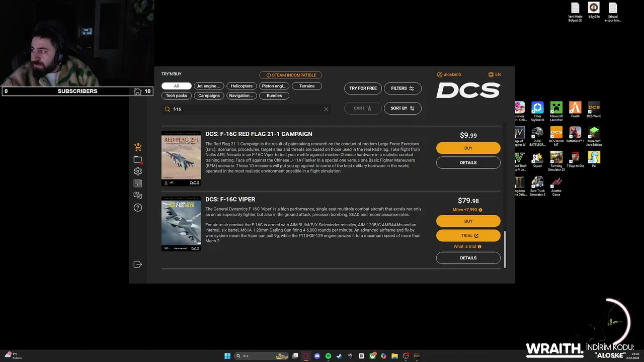
Task: Open Assetto Corsa desktop shortcut
Action: (x=556, y=186)
